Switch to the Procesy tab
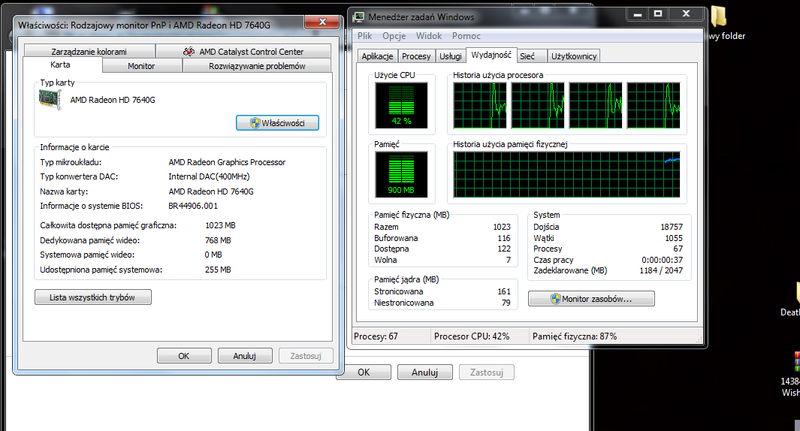Image resolution: width=800 pixels, height=431 pixels. (416, 56)
